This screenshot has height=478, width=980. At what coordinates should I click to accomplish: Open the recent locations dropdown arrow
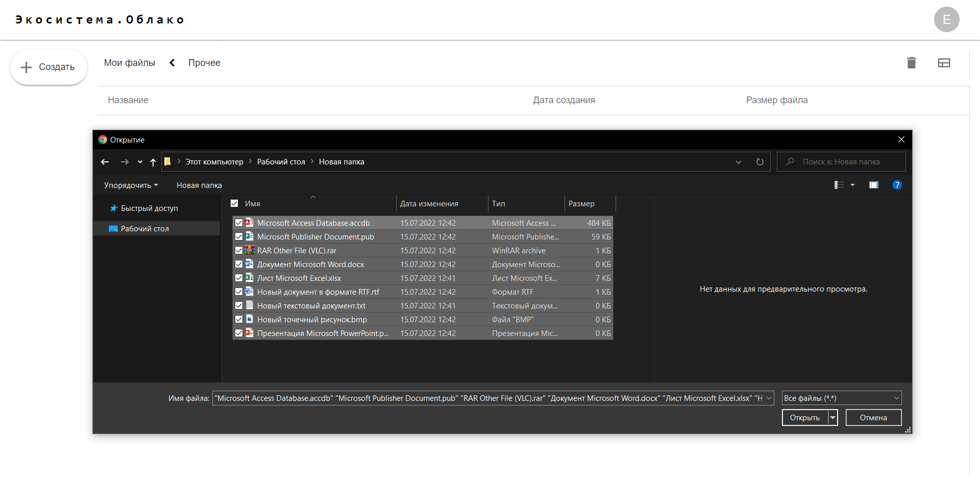140,162
